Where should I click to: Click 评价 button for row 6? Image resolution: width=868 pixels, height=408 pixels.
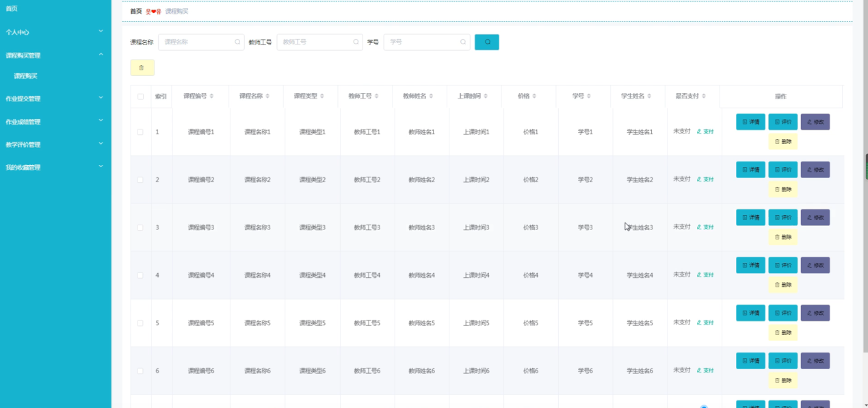(782, 361)
